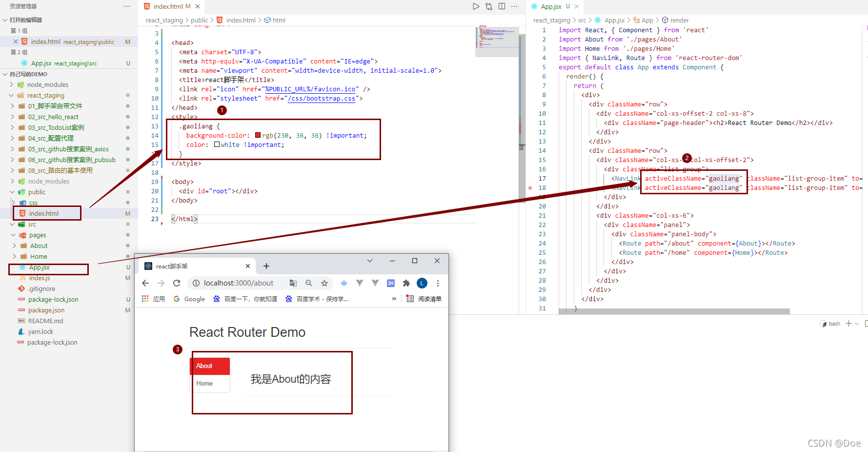
Task: Click the red color swatch before rgb(230, 36, 36)
Action: tap(258, 135)
